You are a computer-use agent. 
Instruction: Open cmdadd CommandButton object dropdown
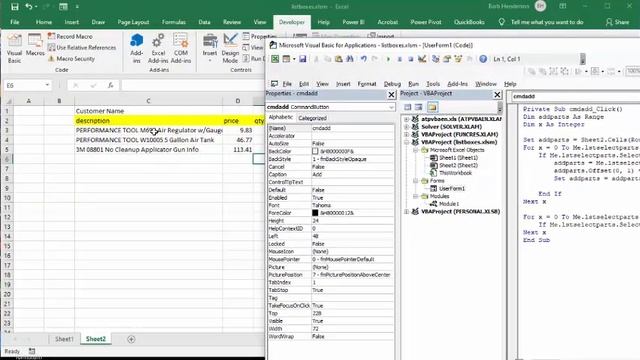(x=391, y=107)
